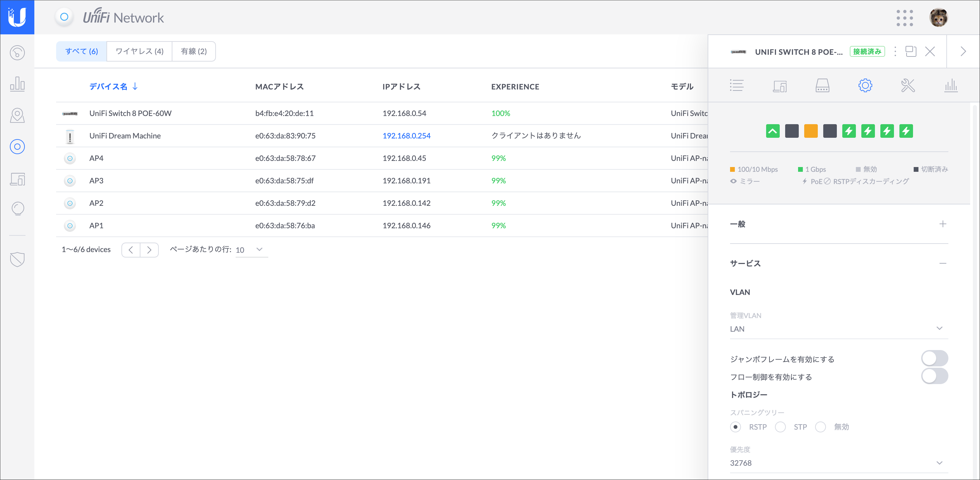Open the Statistics chart tab in panel
980x480 pixels.
point(951,85)
